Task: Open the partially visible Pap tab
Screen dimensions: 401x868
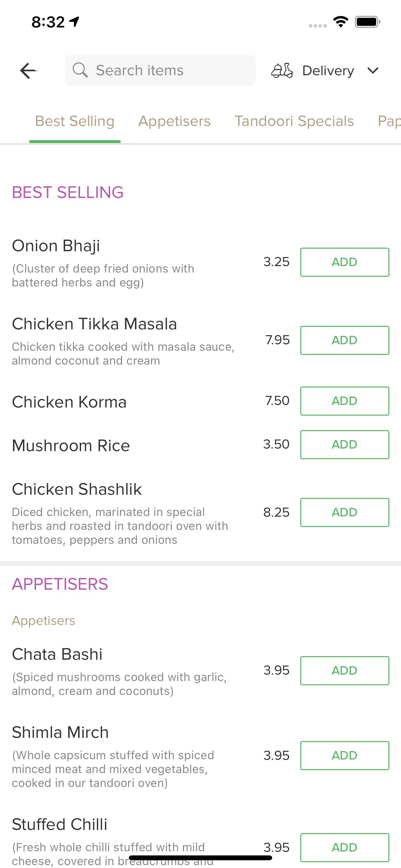Action: [389, 121]
